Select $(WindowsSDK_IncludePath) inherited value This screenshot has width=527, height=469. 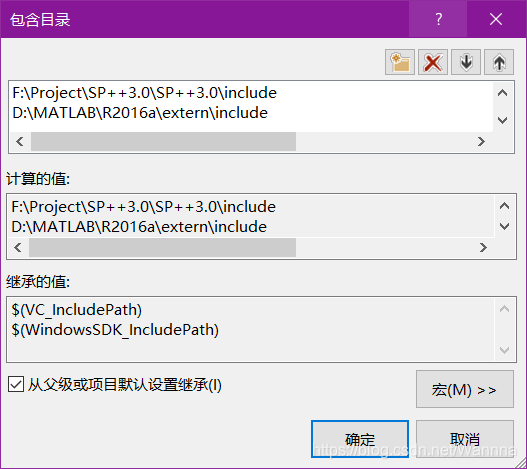click(x=115, y=330)
